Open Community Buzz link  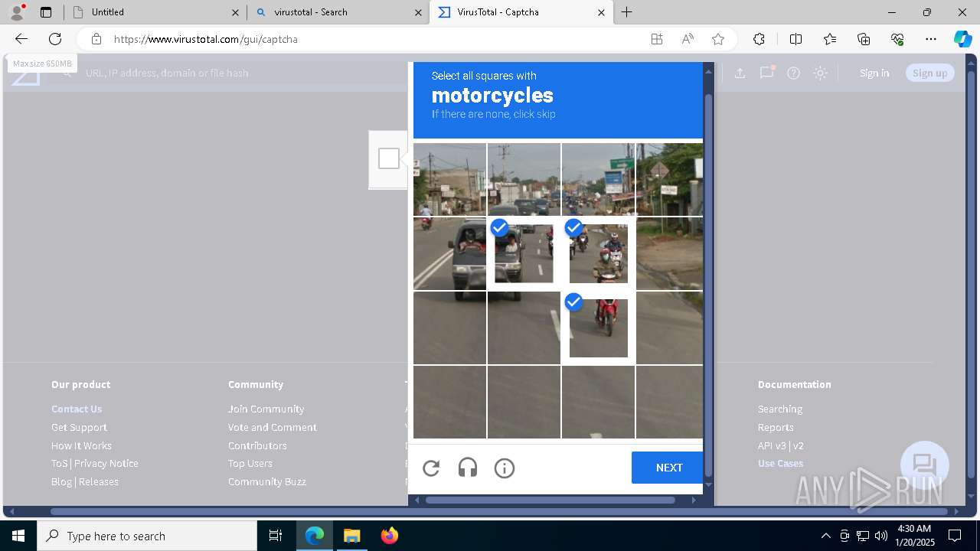[267, 481]
